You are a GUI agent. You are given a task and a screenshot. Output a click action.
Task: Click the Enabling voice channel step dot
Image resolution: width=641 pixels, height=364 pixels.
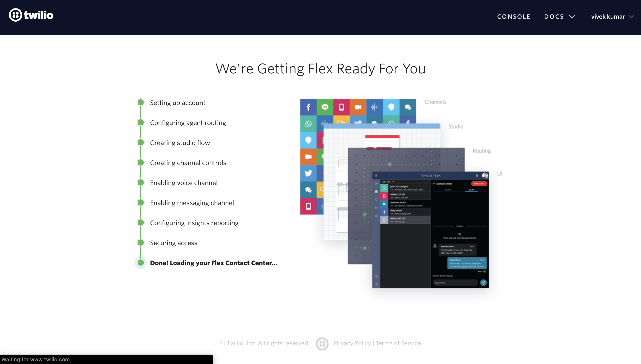(x=141, y=182)
